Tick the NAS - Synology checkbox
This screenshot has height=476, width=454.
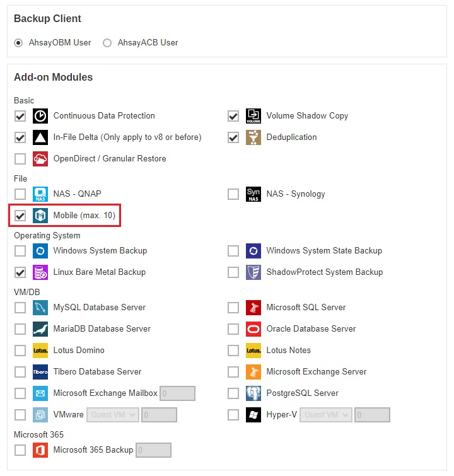click(x=233, y=194)
